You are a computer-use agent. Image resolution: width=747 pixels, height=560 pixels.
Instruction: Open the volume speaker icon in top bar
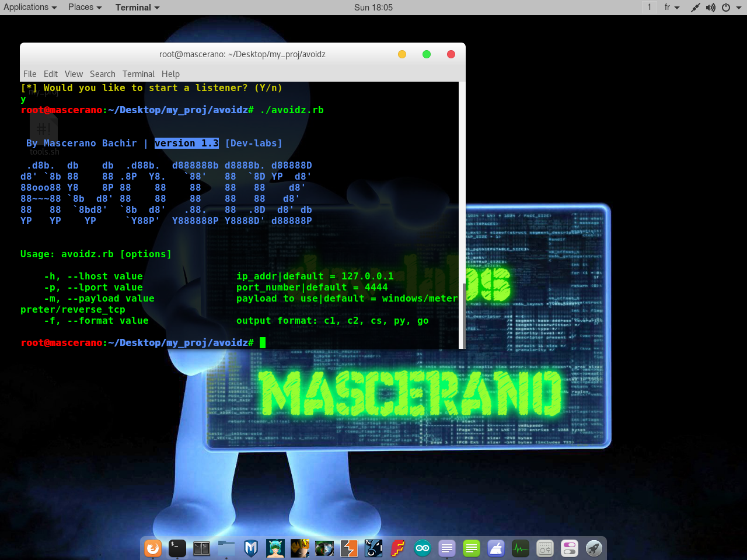coord(710,8)
